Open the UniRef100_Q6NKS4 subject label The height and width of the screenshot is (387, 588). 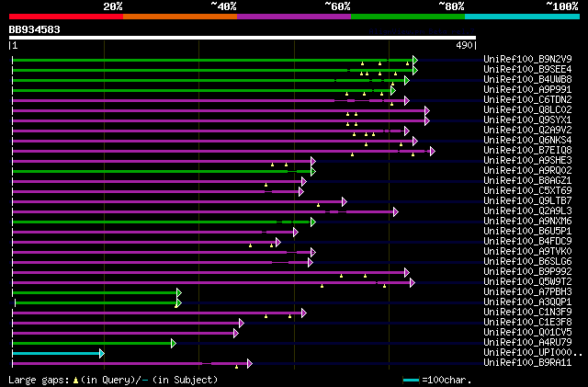pos(527,141)
